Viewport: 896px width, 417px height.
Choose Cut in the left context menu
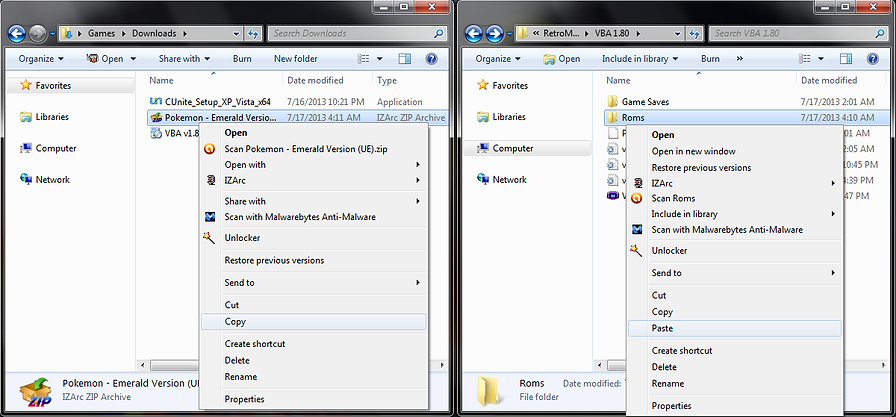click(x=314, y=305)
